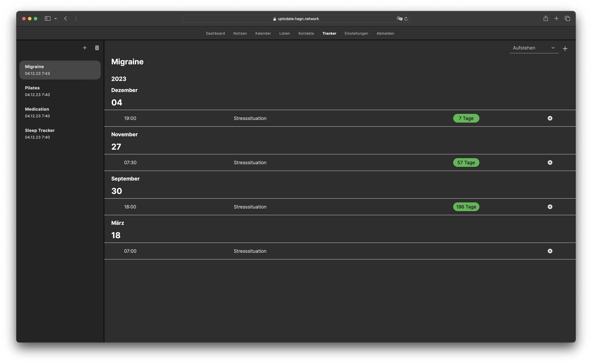The image size is (592, 364).
Task: Delete the 07:30 November 27 entry
Action: click(x=550, y=162)
